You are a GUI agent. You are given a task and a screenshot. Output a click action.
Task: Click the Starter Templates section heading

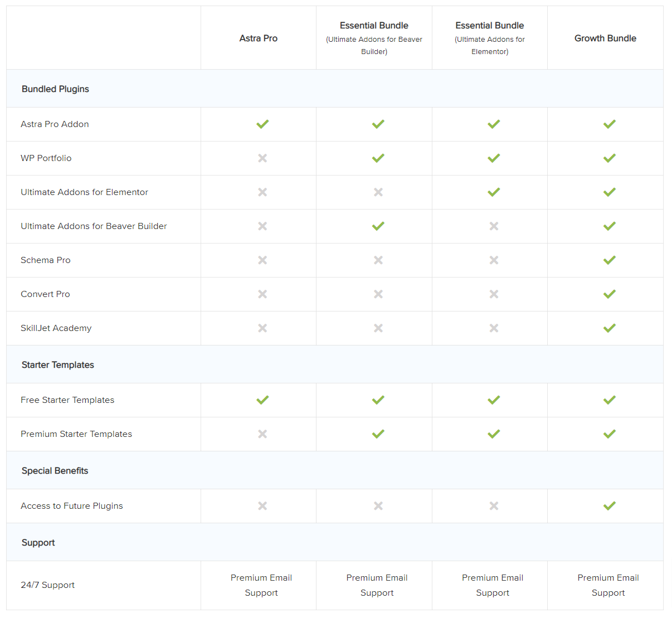(58, 365)
